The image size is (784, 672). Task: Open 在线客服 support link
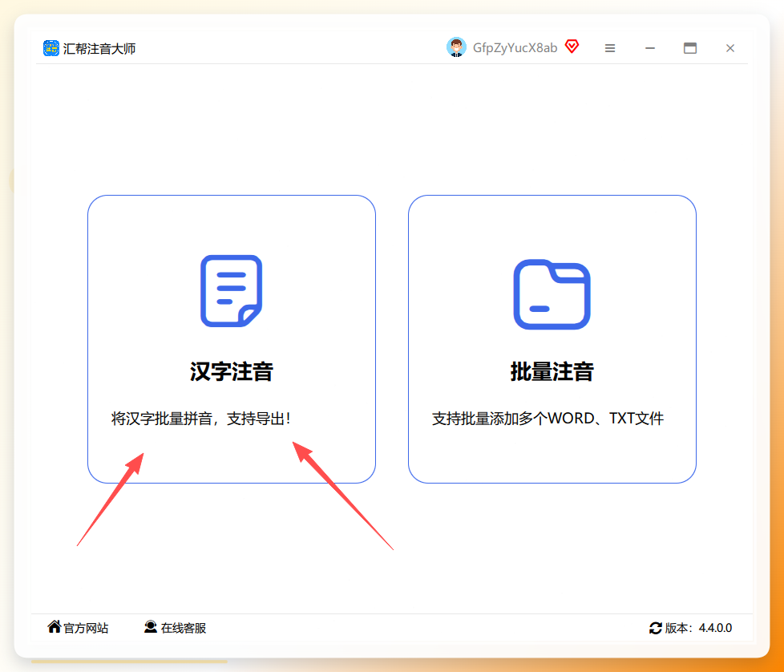(x=184, y=628)
